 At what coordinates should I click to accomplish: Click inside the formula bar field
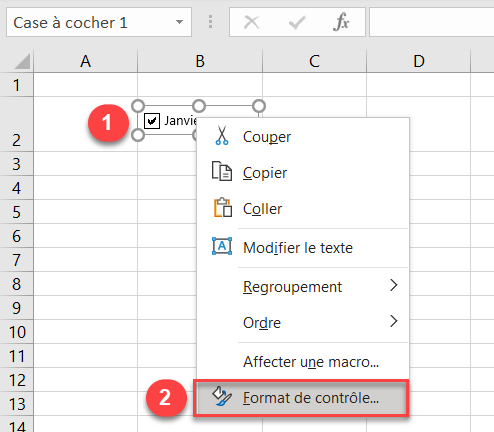(x=432, y=22)
